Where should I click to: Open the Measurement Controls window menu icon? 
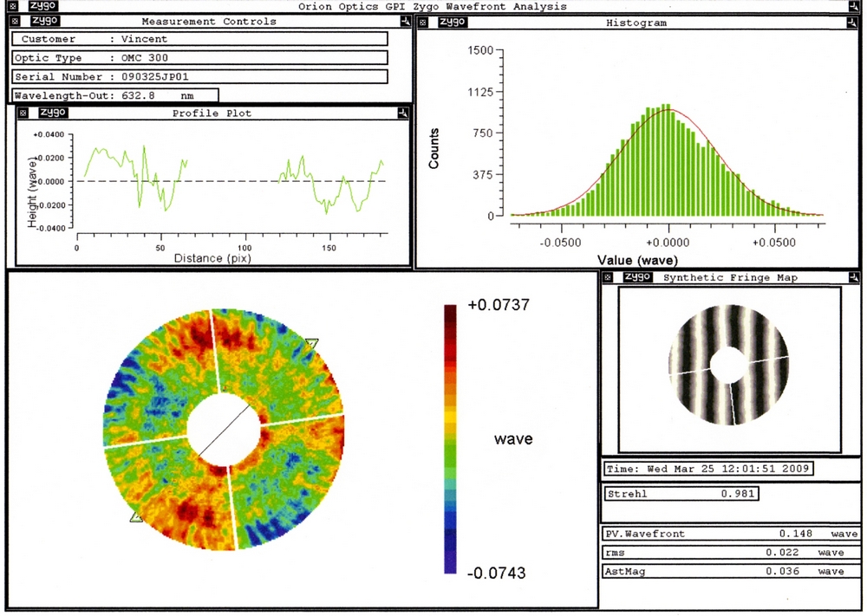(x=15, y=22)
